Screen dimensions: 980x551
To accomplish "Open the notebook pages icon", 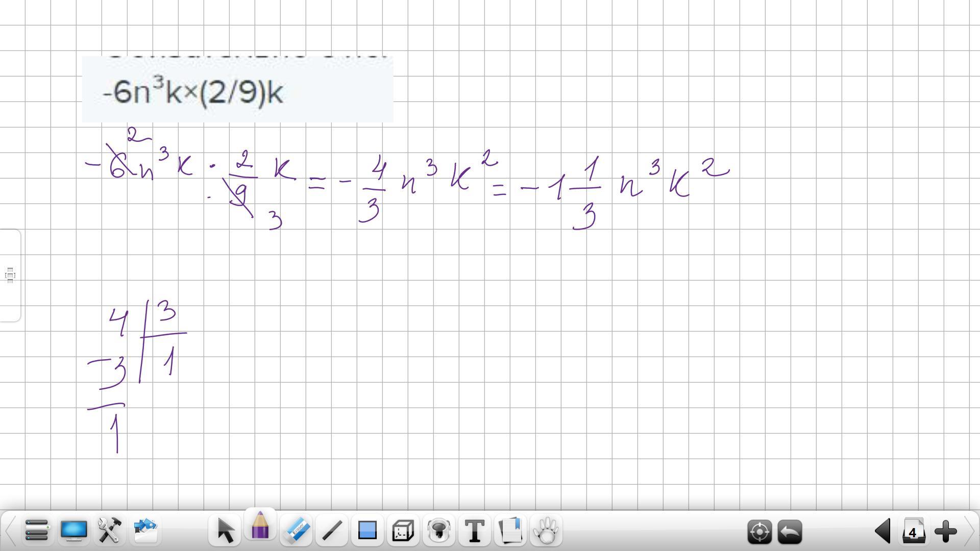I will (510, 531).
